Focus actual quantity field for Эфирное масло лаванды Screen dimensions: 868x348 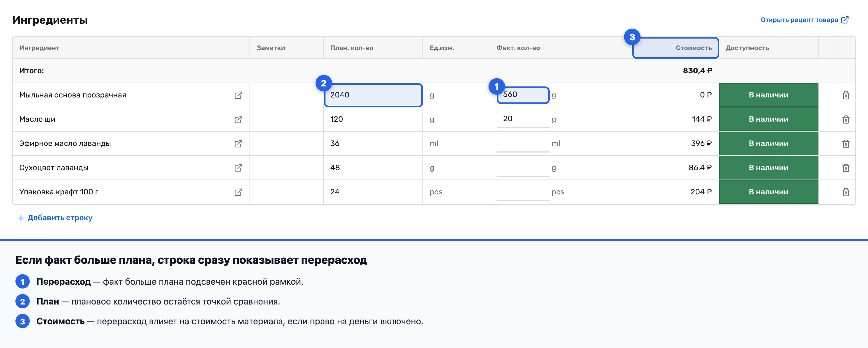(x=523, y=143)
